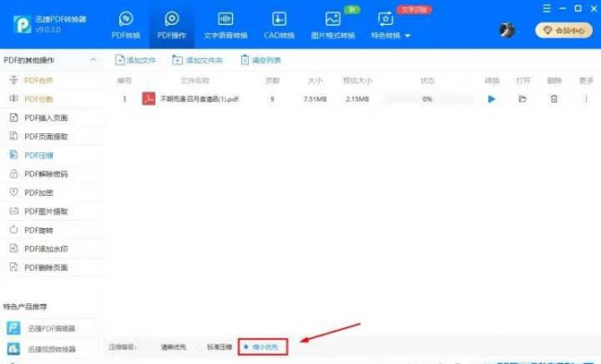Open the 会员中心 member center button
The width and height of the screenshot is (601, 364).
pyautogui.click(x=563, y=30)
